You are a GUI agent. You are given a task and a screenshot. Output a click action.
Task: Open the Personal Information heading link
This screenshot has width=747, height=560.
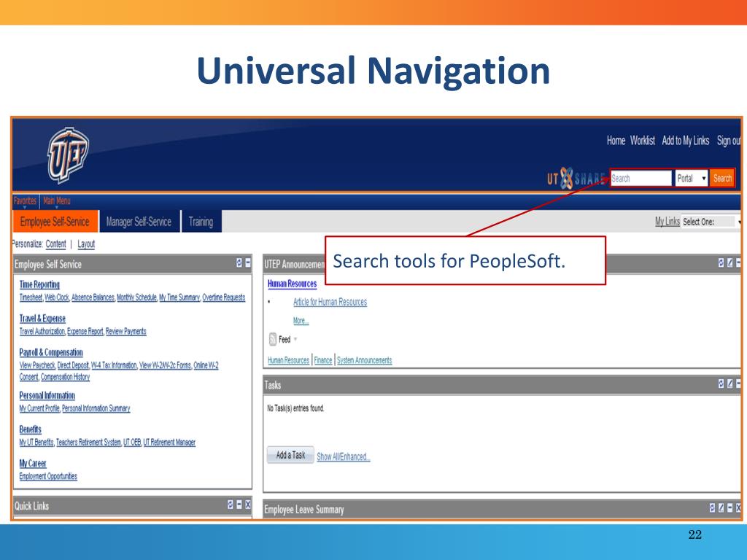pyautogui.click(x=47, y=396)
